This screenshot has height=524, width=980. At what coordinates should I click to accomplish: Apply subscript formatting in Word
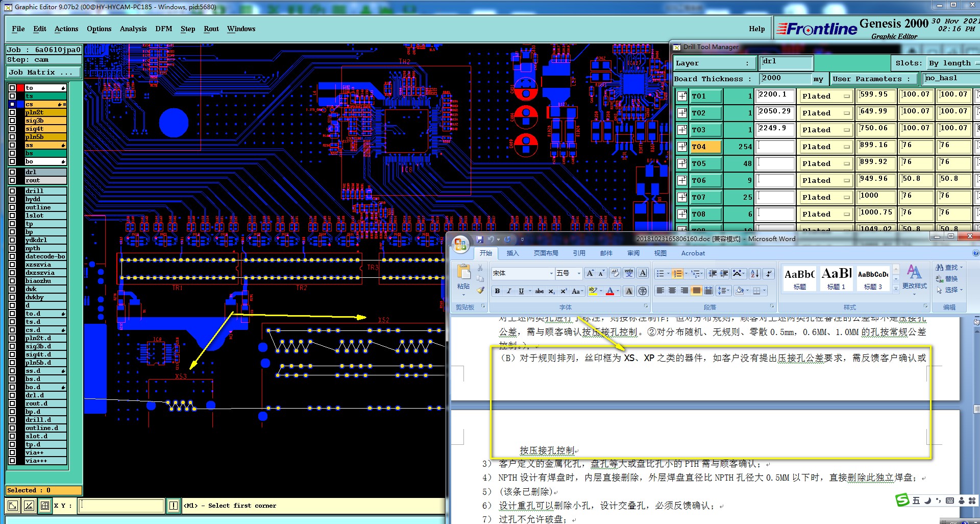pyautogui.click(x=551, y=291)
